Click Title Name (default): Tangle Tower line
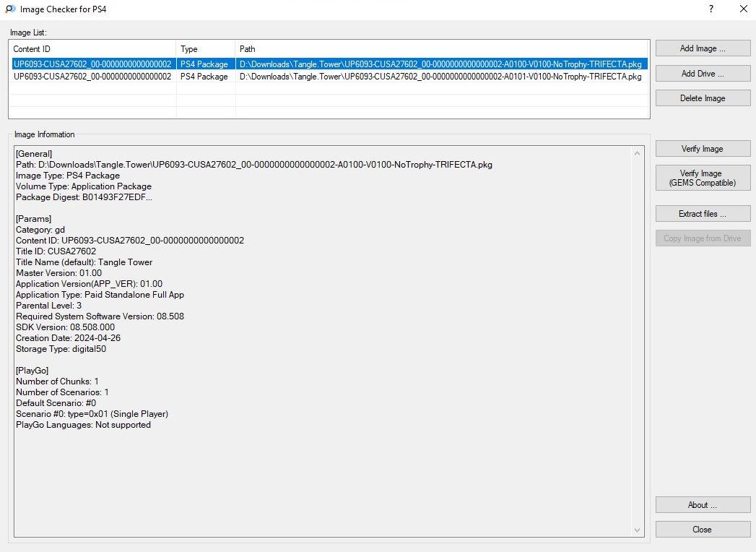This screenshot has width=756, height=552. point(84,262)
